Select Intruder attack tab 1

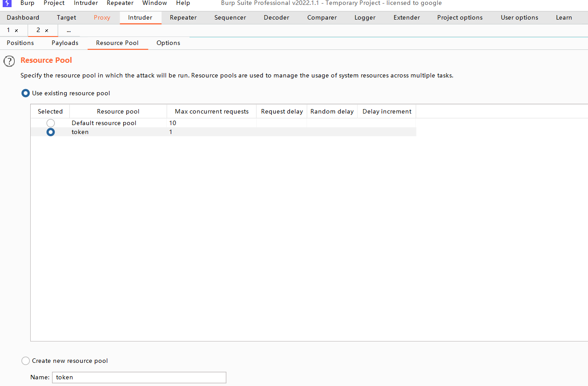(8, 30)
